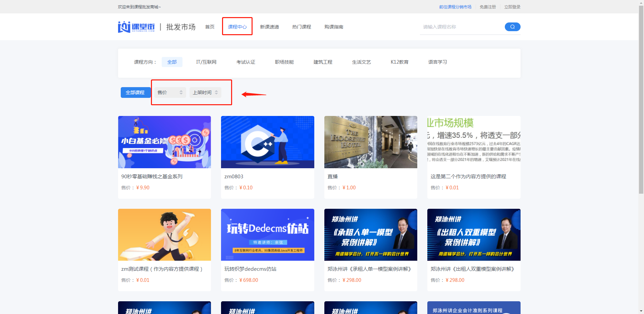Select the 全部 course direction filter

pyautogui.click(x=172, y=62)
